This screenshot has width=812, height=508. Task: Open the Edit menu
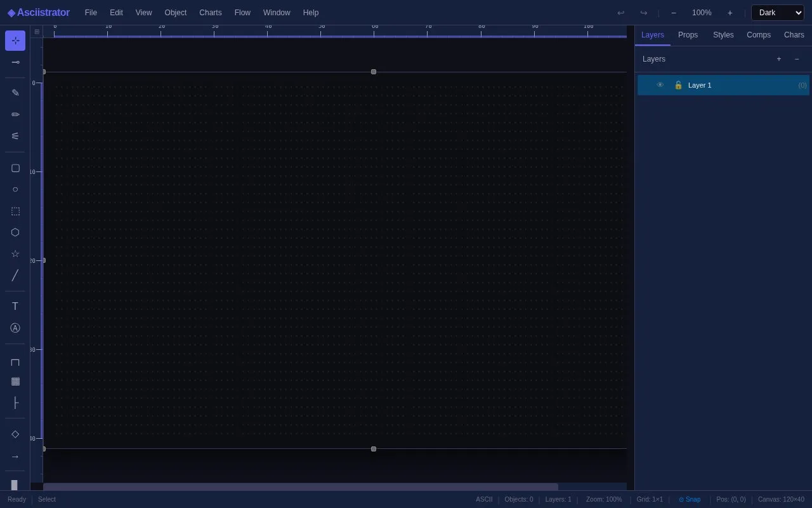coord(116,13)
